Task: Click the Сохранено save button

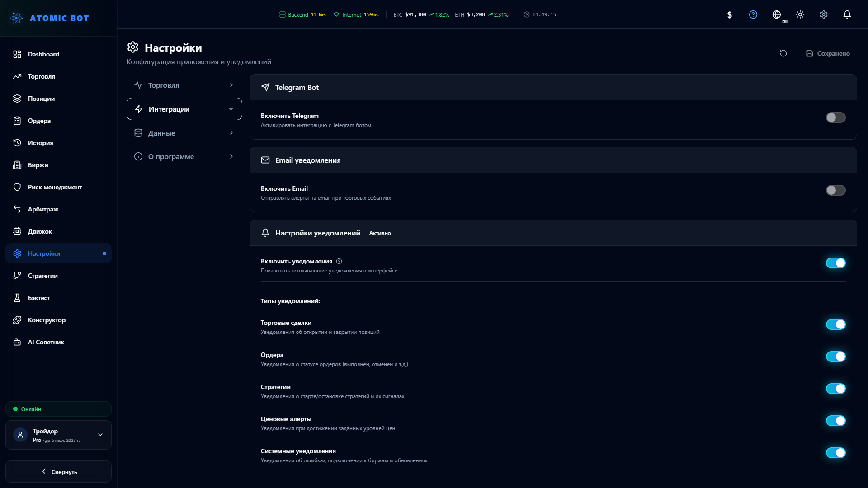Action: tap(828, 53)
